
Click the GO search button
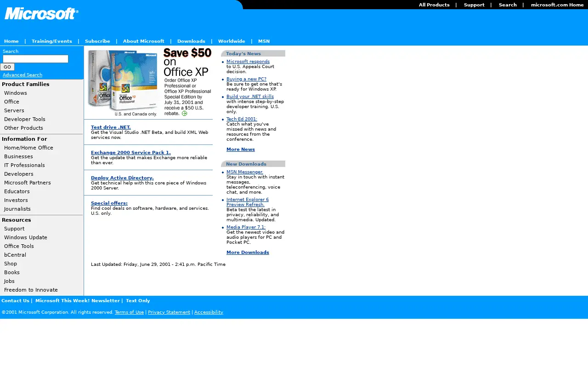pos(7,67)
